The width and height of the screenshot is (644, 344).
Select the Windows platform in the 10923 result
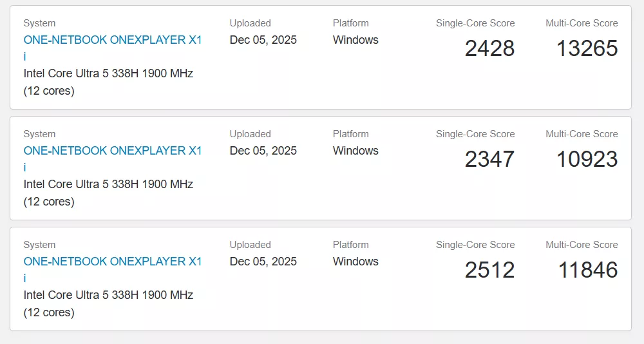tap(355, 151)
